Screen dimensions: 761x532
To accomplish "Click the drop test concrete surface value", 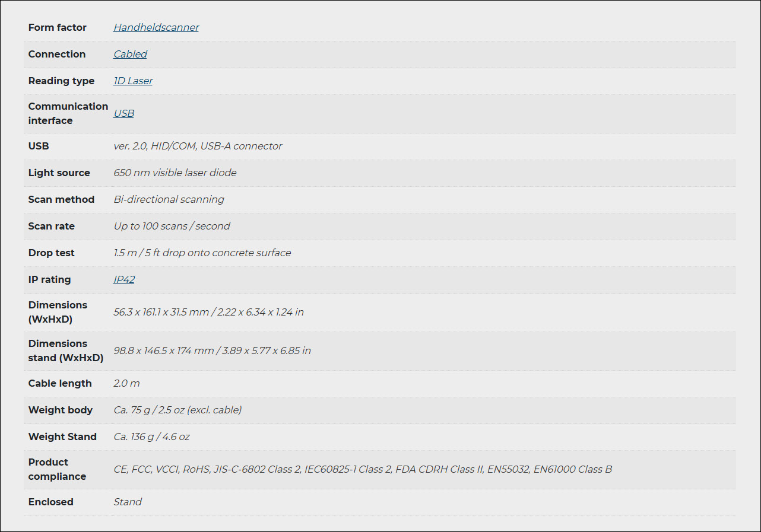I will tap(202, 253).
